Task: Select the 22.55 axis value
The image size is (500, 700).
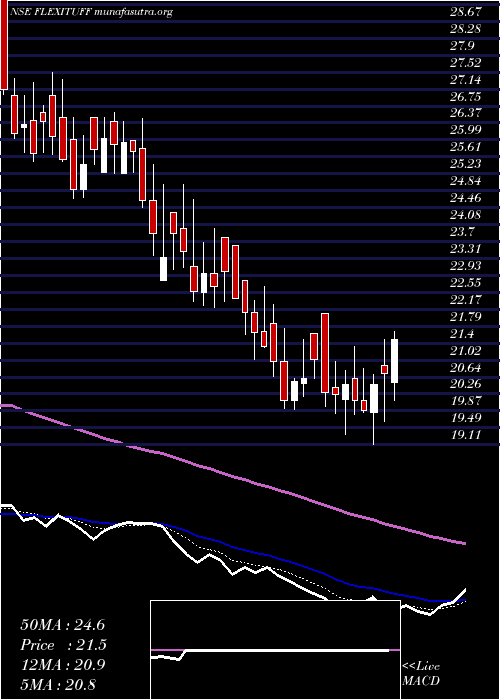Action: point(466,283)
